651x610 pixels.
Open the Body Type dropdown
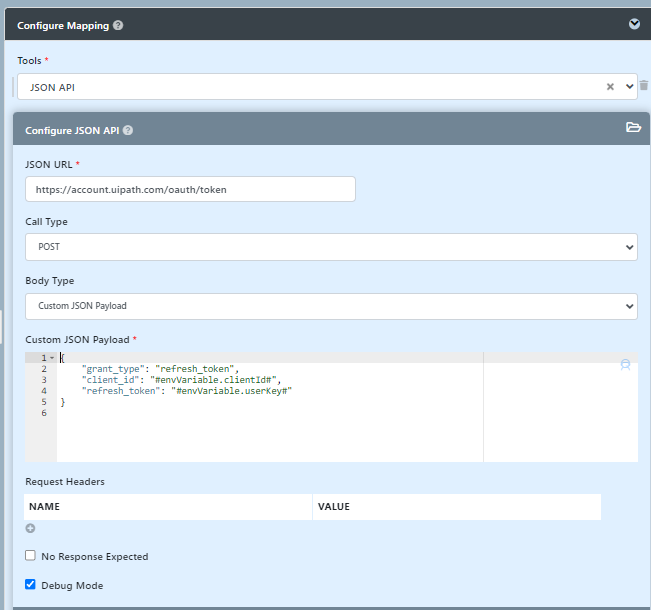point(330,306)
